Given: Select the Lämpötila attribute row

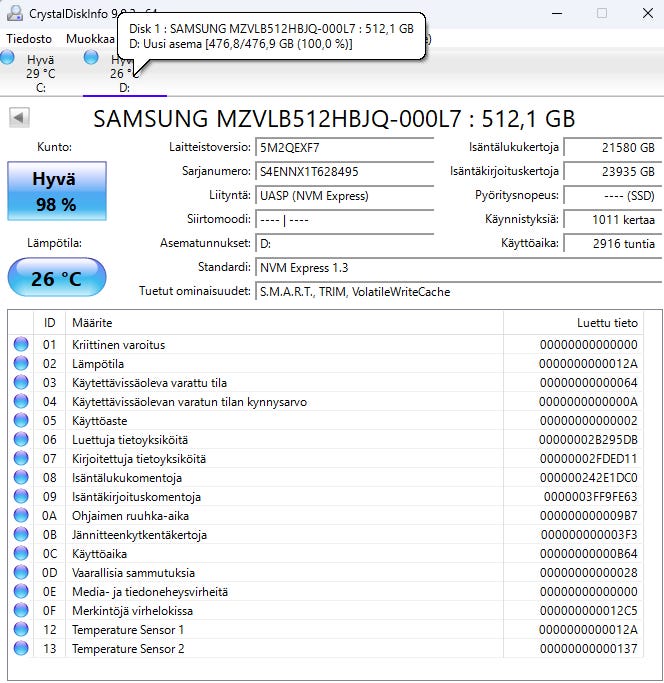Looking at the screenshot, I should [x=325, y=363].
